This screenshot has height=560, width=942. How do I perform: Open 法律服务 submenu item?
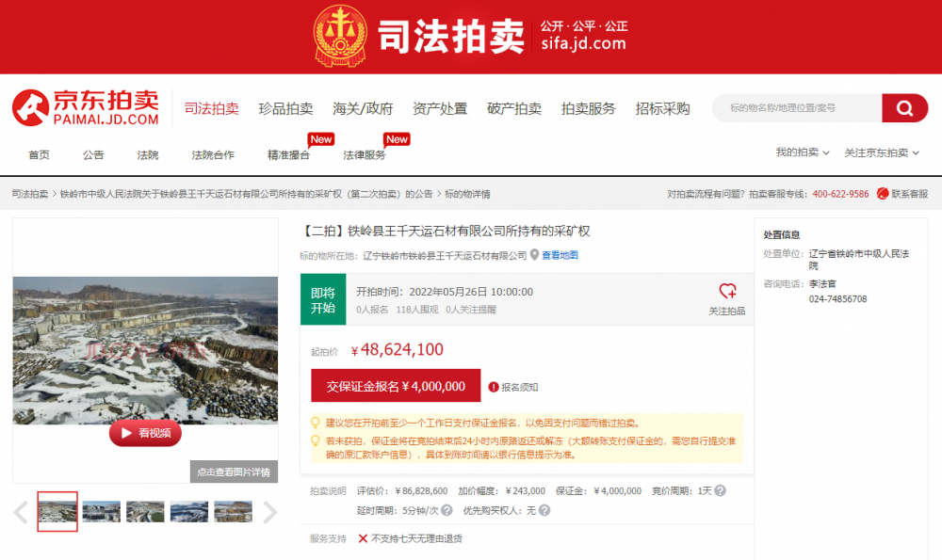click(364, 155)
